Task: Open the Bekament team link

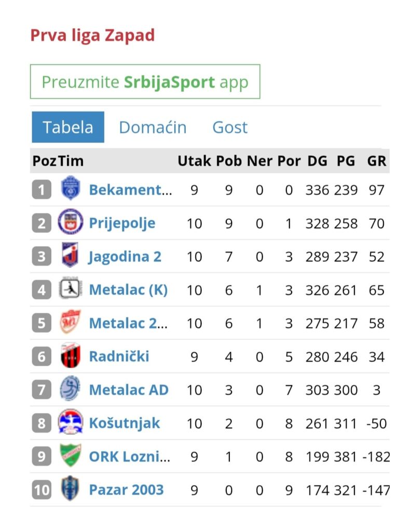Action: (x=130, y=190)
